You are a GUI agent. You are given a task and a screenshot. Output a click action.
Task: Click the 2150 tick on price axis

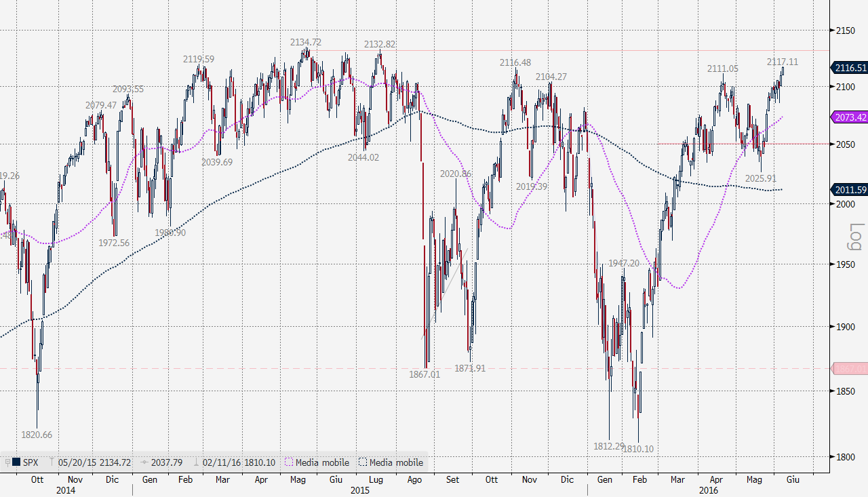(x=845, y=30)
